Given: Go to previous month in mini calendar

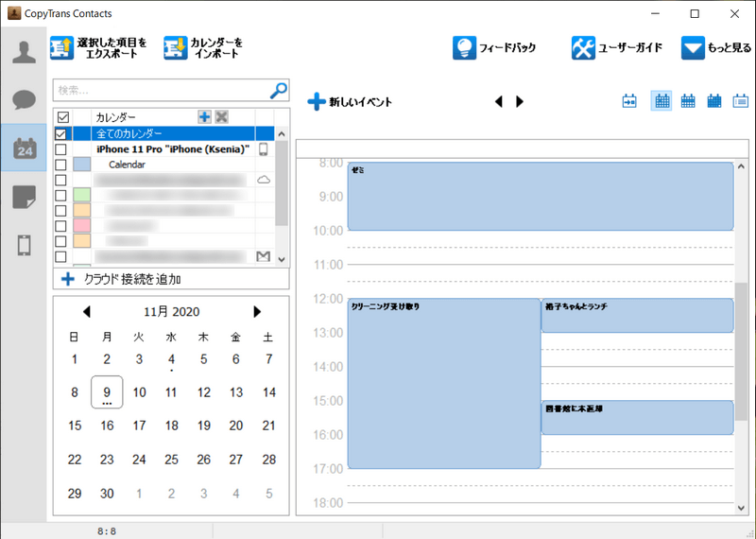Looking at the screenshot, I should coord(86,312).
